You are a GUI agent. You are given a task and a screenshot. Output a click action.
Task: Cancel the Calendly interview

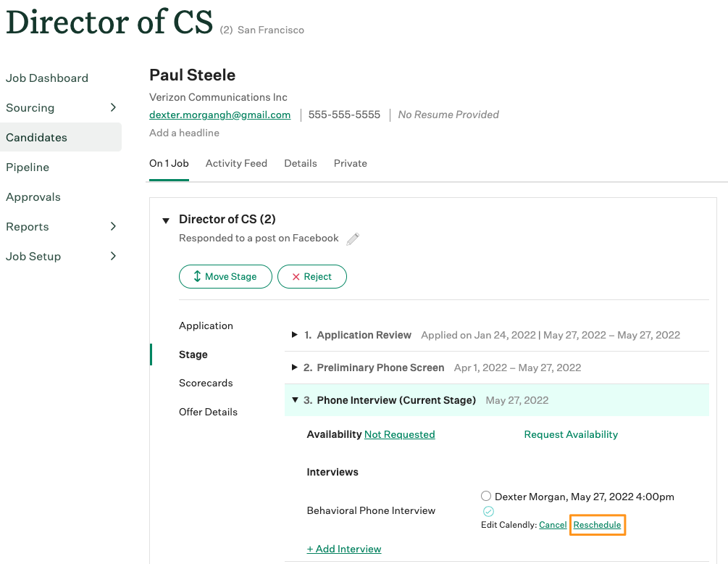(x=553, y=525)
